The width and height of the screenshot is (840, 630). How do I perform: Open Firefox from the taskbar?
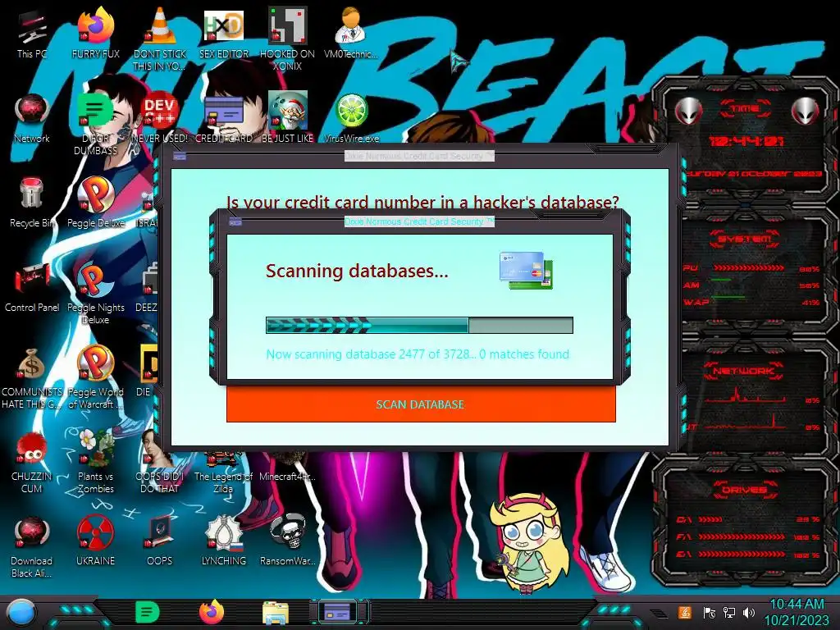point(212,612)
